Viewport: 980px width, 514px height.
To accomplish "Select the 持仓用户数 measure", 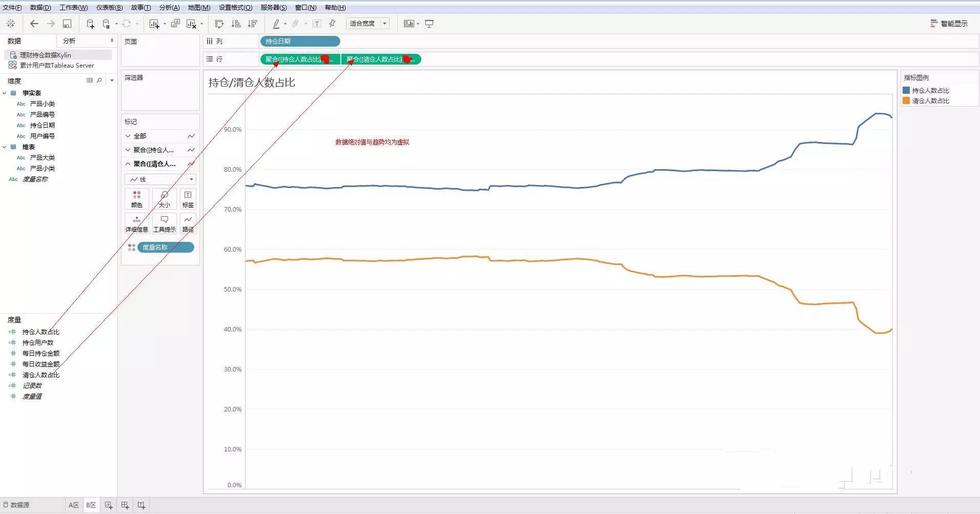I will click(x=38, y=343).
